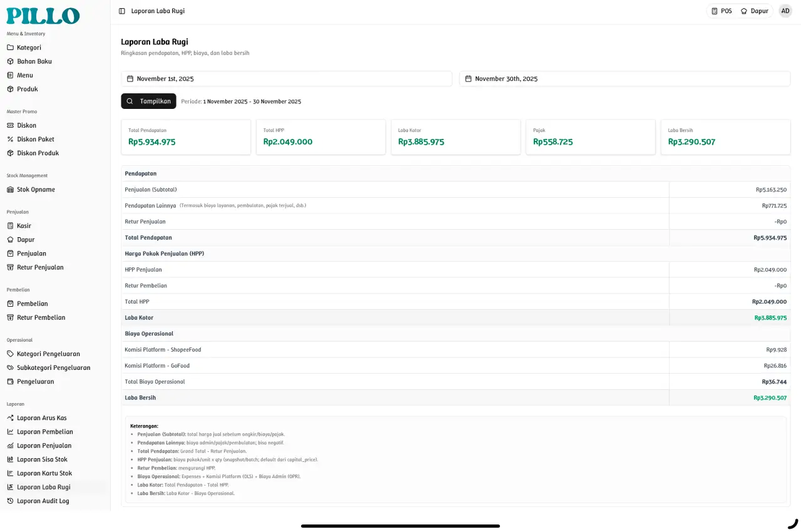
Task: Click the Retur Penjualan icon
Action: (11, 267)
